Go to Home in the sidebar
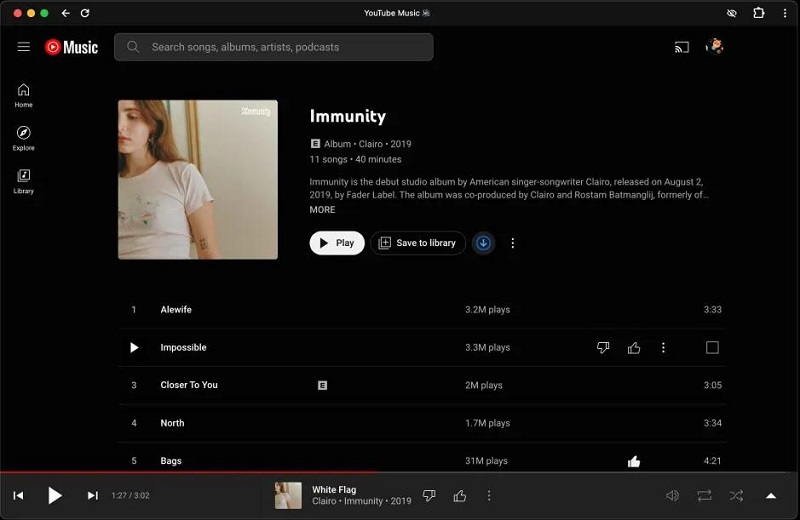Screen dimensions: 800x520 click(23, 95)
